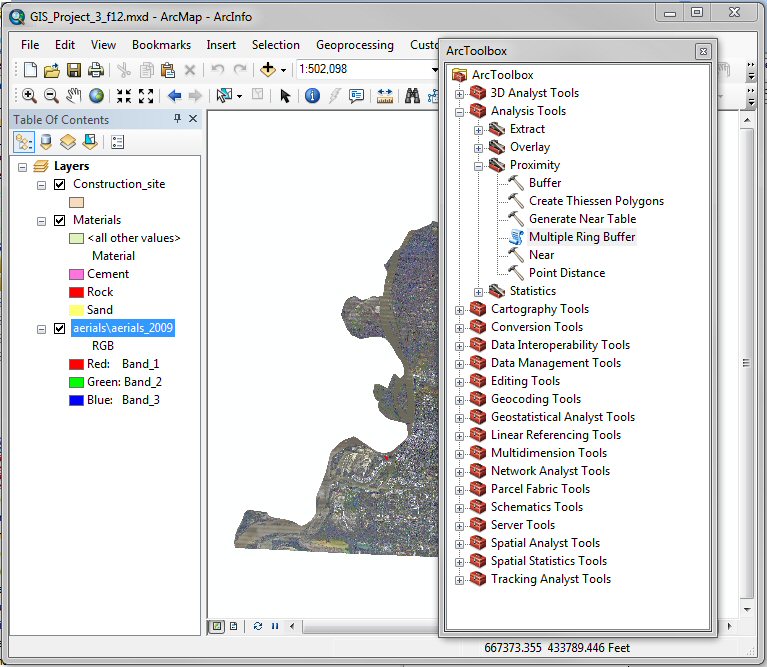Image resolution: width=767 pixels, height=667 pixels.
Task: Select the aerials\aerials_2009 layer name
Action: tap(123, 328)
